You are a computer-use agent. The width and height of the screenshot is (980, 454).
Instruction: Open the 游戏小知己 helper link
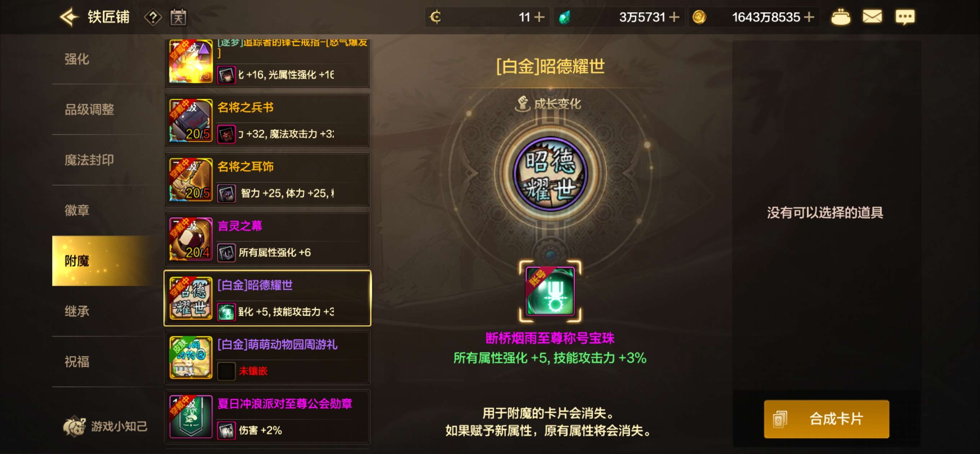click(x=105, y=426)
